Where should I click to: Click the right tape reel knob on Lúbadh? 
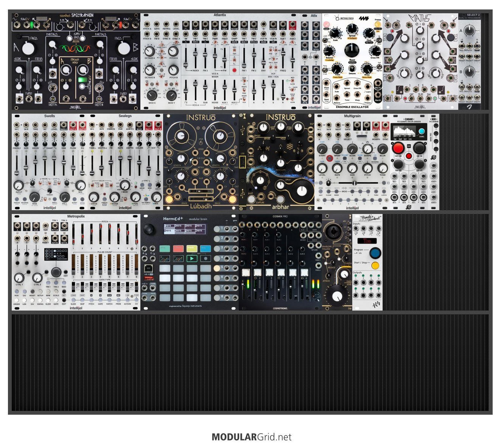pyautogui.click(x=220, y=136)
